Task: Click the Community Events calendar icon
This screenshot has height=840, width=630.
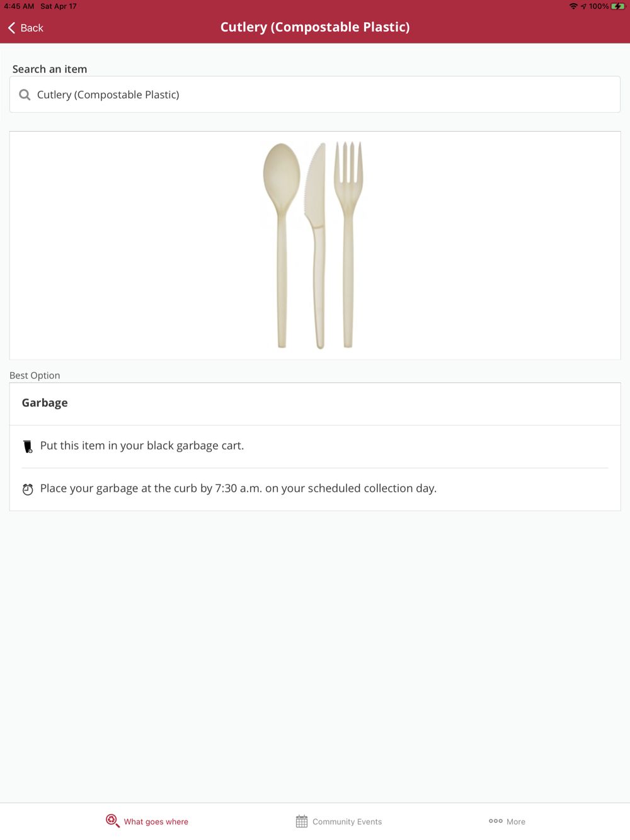Action: [x=302, y=821]
